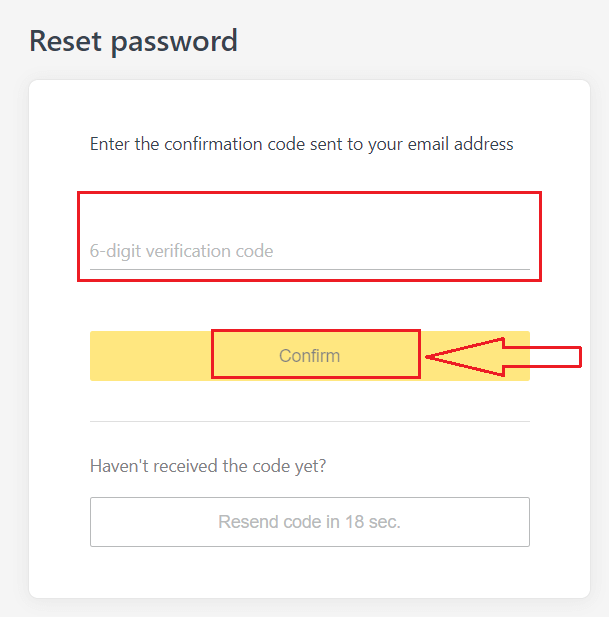Click the empty space above the code placeholder
Viewport: 609px width, 617px height.
tap(309, 215)
